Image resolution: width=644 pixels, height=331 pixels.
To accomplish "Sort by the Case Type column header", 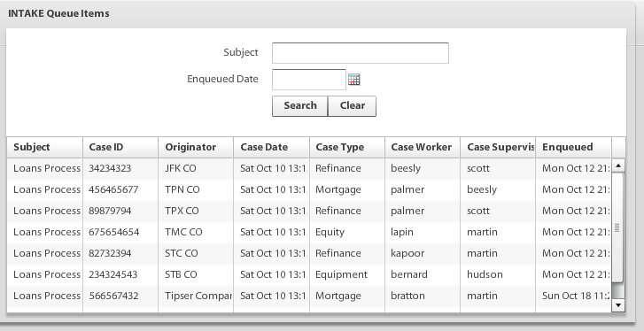I will click(346, 147).
